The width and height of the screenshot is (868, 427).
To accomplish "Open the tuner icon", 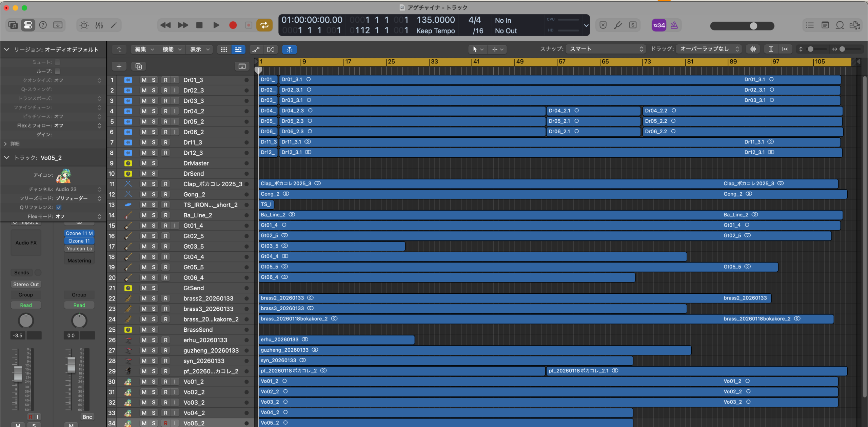I will click(618, 25).
